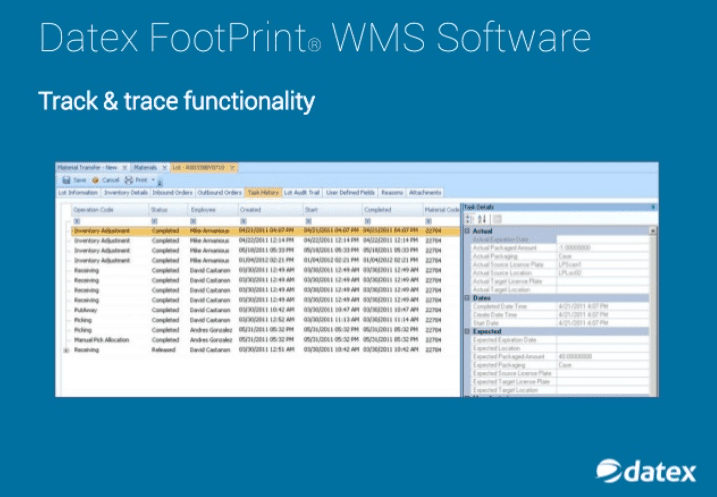Screen dimensions: 717x497
Task: Sort by Completed column header
Action: tap(392, 210)
